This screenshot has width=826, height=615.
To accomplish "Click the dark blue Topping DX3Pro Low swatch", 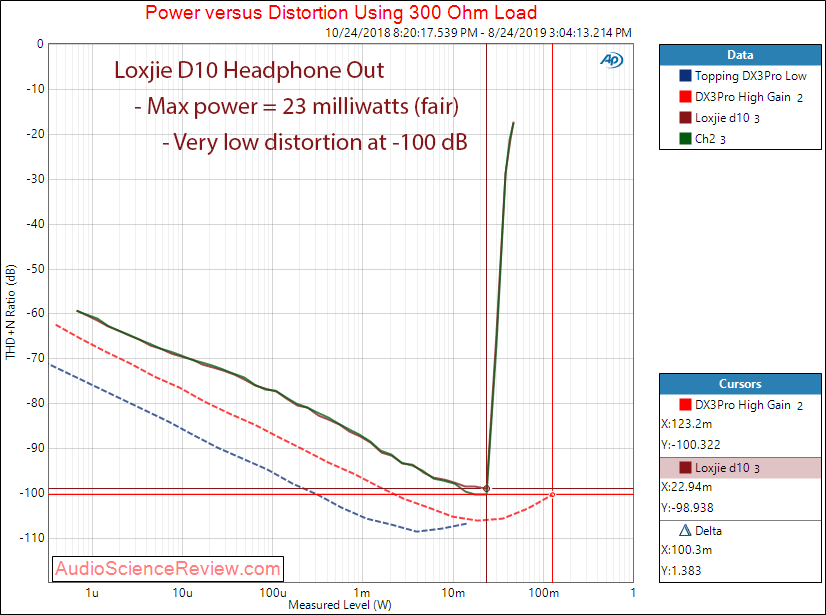I will (685, 76).
